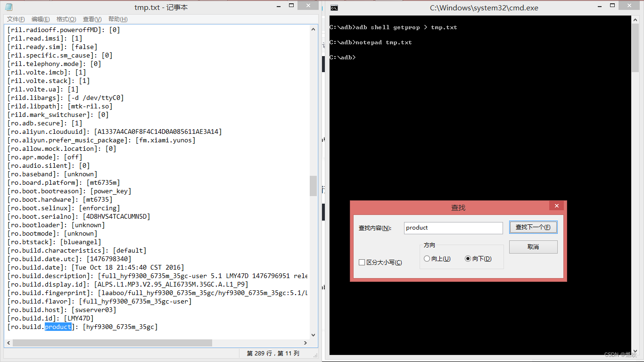Screen dimensions: 644x362
Task: Maximize the cmd.exe window
Action: click(612, 6)
